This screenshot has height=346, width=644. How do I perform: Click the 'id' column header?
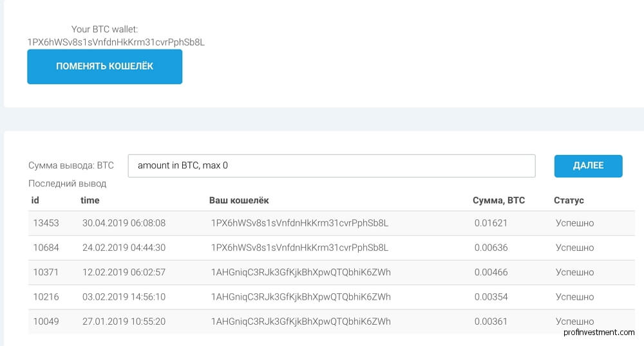coord(35,200)
